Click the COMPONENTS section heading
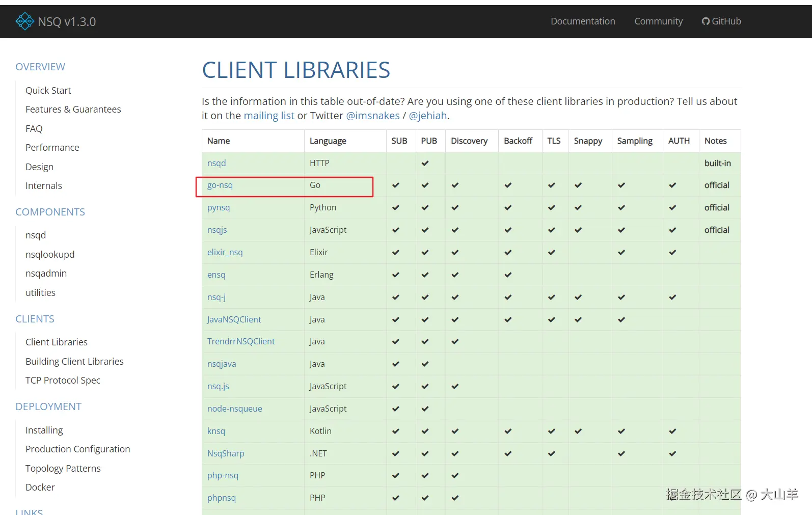The height and width of the screenshot is (515, 812). tap(50, 212)
